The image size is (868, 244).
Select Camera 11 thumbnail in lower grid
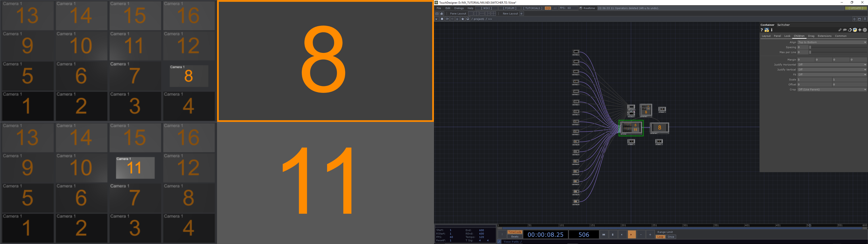[x=135, y=168]
